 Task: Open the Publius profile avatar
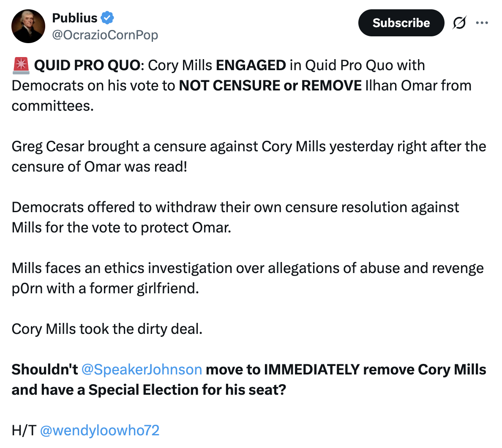point(28,26)
